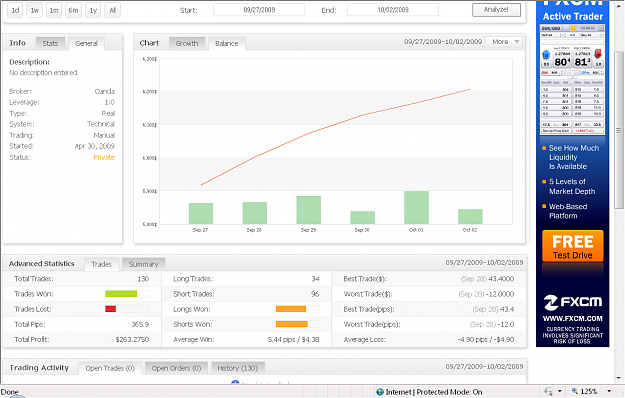Screen dimensions: 625x398
Task: Click the Long Trades value 34
Action: pyautogui.click(x=315, y=279)
